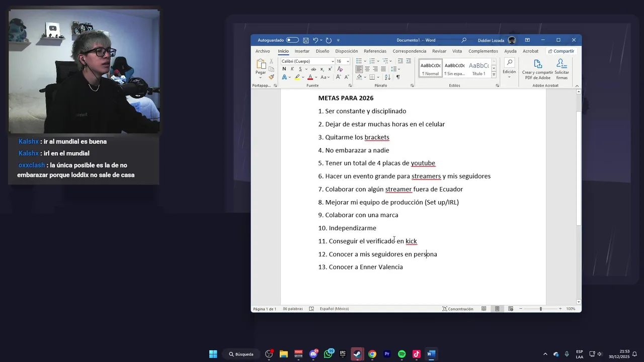
Task: Switch to Read Mode view icon
Action: tap(484, 309)
